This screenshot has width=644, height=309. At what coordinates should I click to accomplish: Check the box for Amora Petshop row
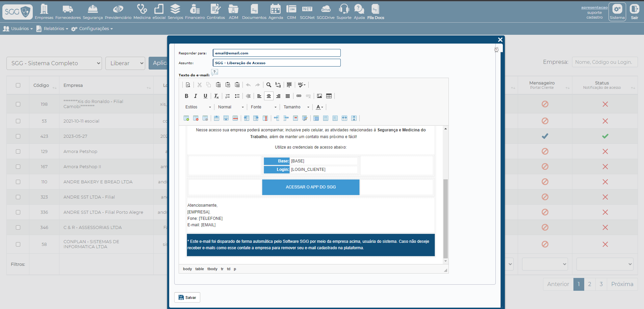(x=18, y=152)
